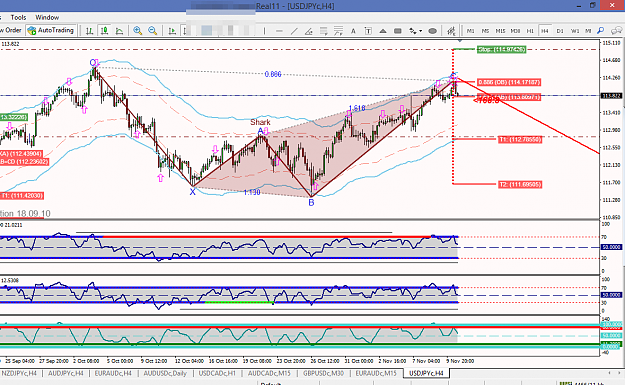Viewport: 625px width, 385px height.
Task: Select the text label tool
Action: (x=368, y=31)
